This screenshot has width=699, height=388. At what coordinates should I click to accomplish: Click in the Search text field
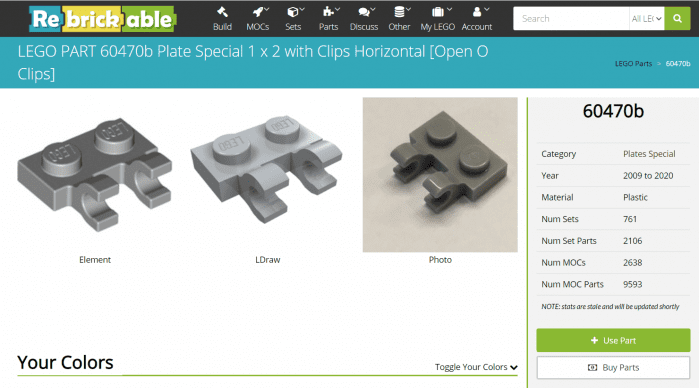pyautogui.click(x=571, y=18)
